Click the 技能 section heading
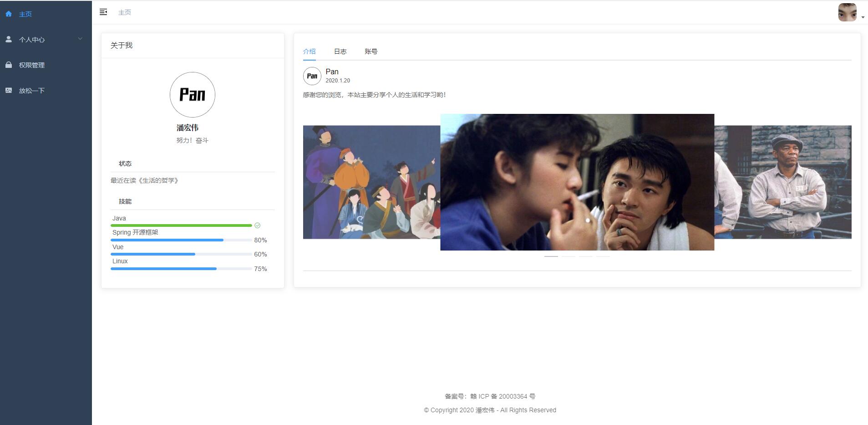 click(125, 201)
